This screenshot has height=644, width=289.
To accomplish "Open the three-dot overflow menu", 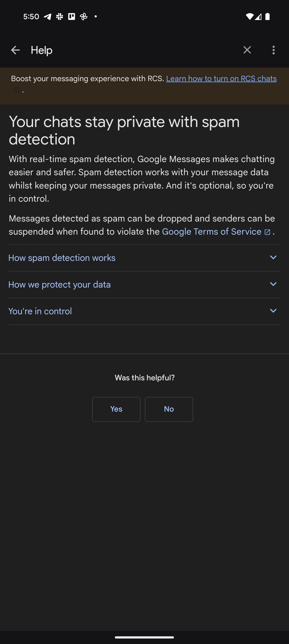I will pos(274,50).
